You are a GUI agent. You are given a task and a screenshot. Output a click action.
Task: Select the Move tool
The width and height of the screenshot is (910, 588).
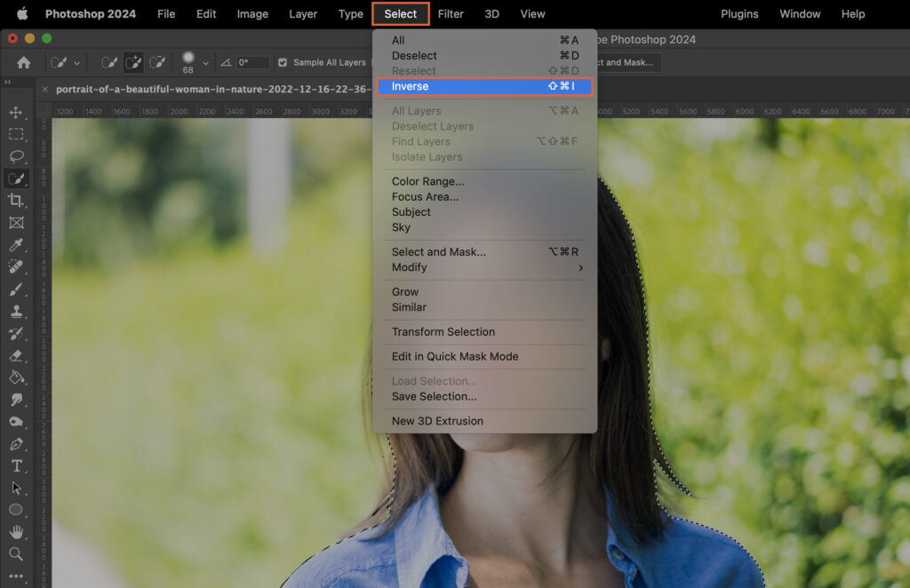(17, 113)
